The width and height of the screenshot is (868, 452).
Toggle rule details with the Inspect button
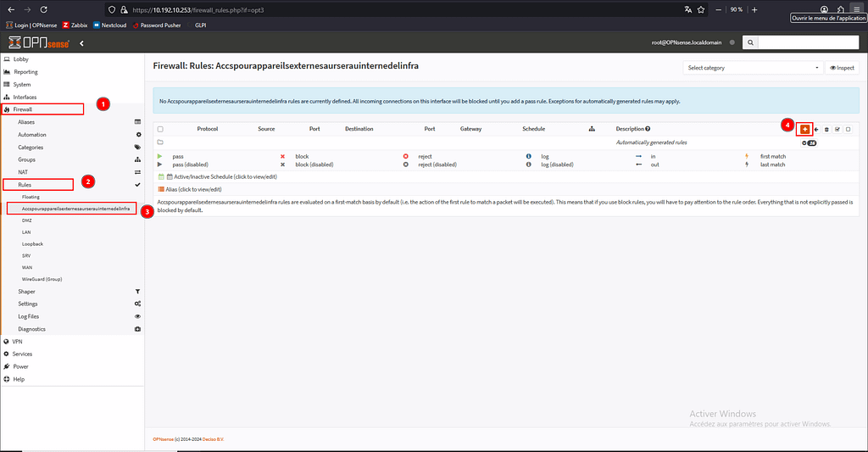pos(841,68)
